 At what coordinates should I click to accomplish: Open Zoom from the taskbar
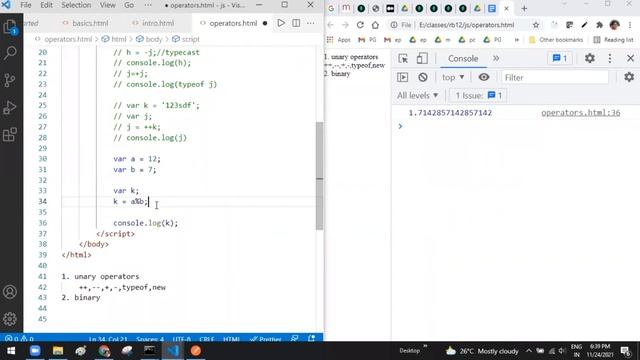(x=35, y=351)
